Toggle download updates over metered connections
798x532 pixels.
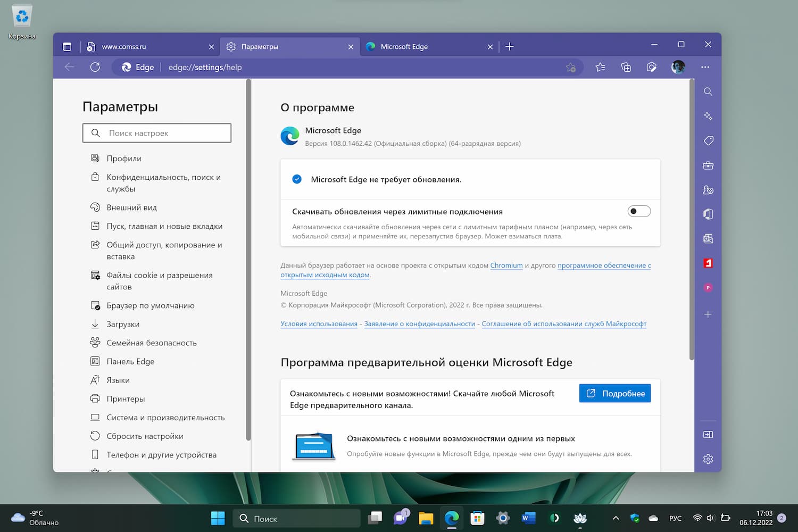click(639, 211)
